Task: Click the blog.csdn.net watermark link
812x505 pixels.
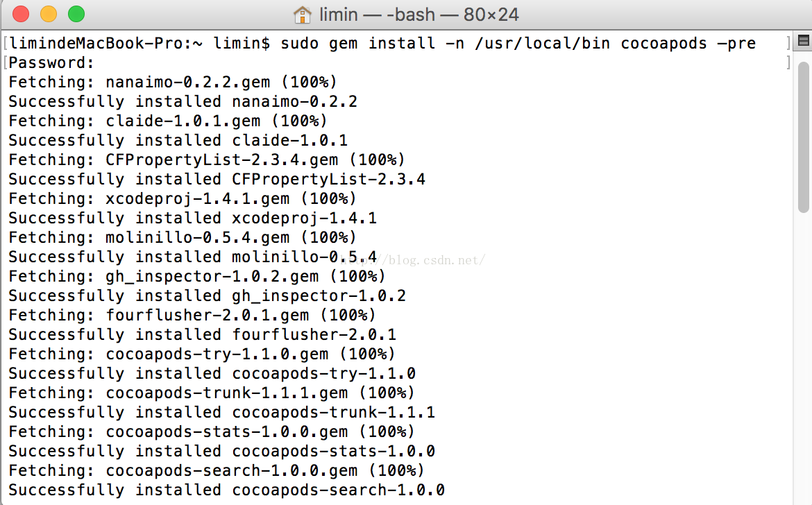Action: point(413,259)
